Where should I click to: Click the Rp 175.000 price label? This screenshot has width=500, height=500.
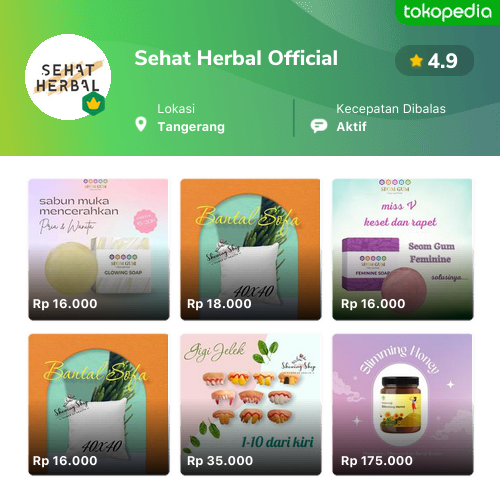(x=377, y=461)
